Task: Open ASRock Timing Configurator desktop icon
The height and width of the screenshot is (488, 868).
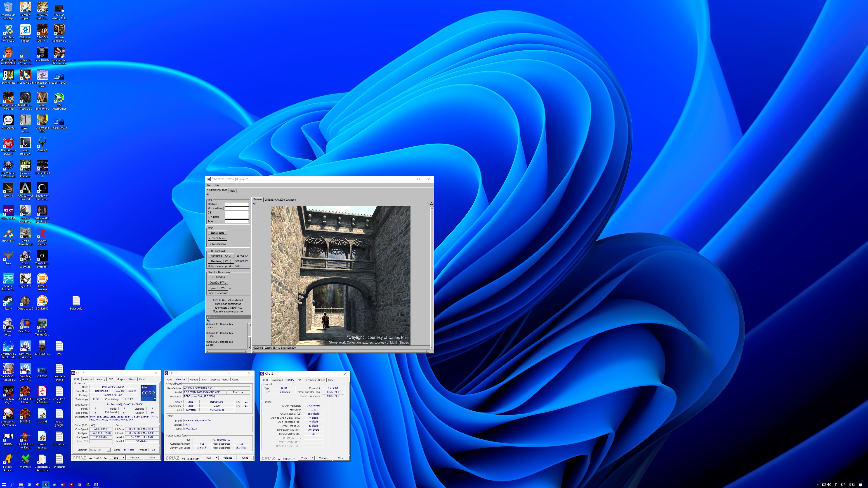Action: click(42, 327)
